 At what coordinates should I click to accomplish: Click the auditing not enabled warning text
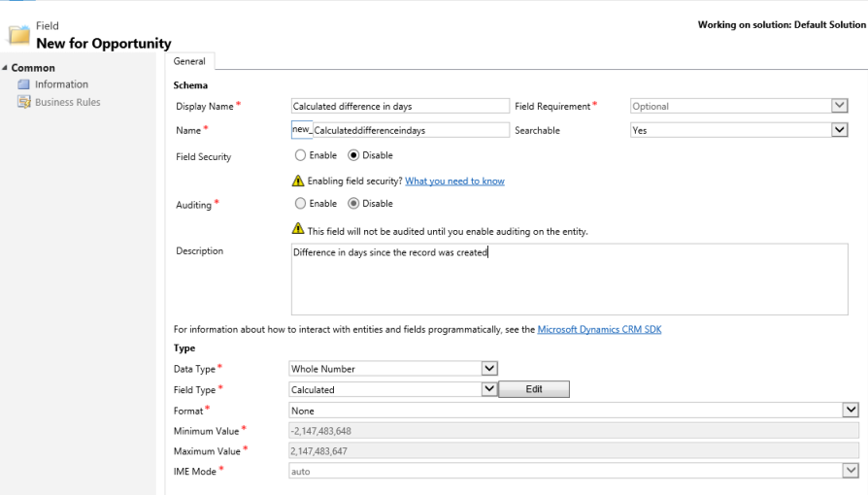448,231
